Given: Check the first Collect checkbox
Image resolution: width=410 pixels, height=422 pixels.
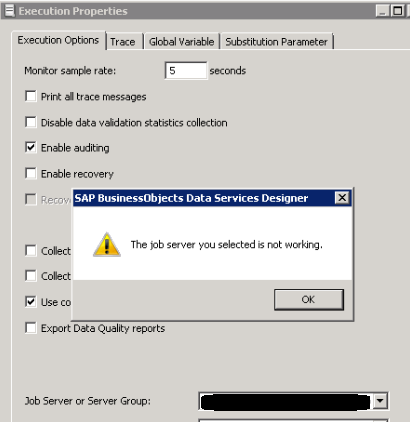Looking at the screenshot, I should [x=31, y=250].
